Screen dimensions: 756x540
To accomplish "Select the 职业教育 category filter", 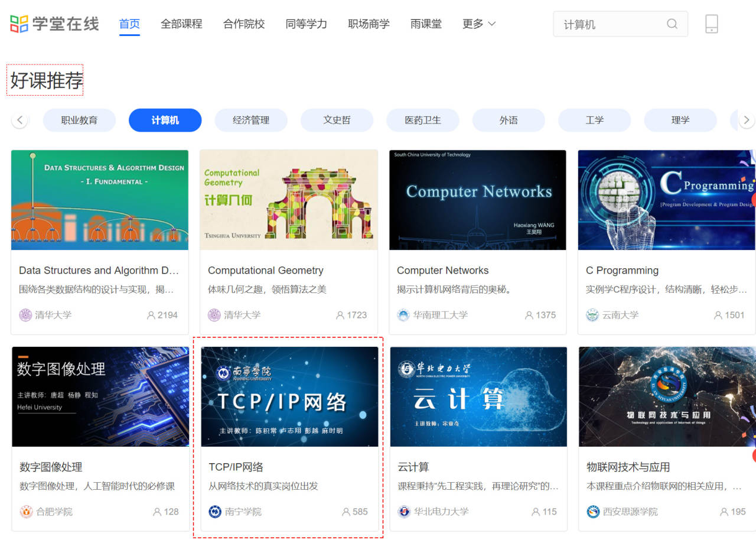I will 79,120.
